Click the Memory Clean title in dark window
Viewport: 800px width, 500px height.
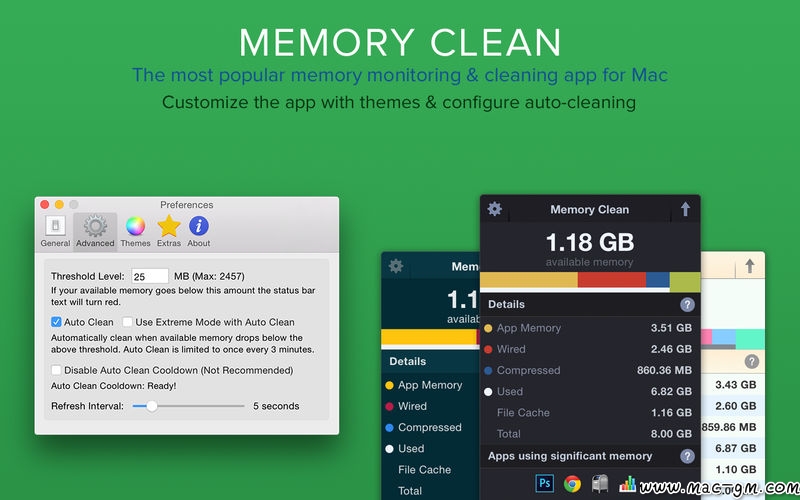pos(589,210)
